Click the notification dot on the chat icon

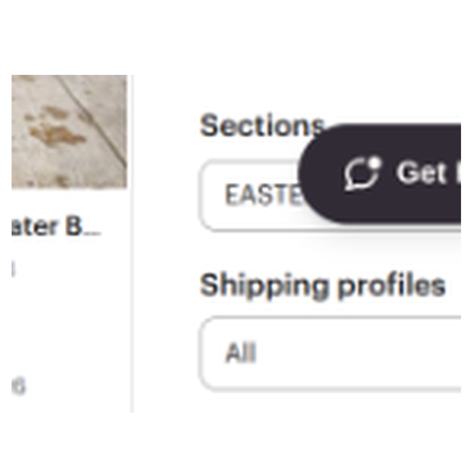pyautogui.click(x=375, y=163)
